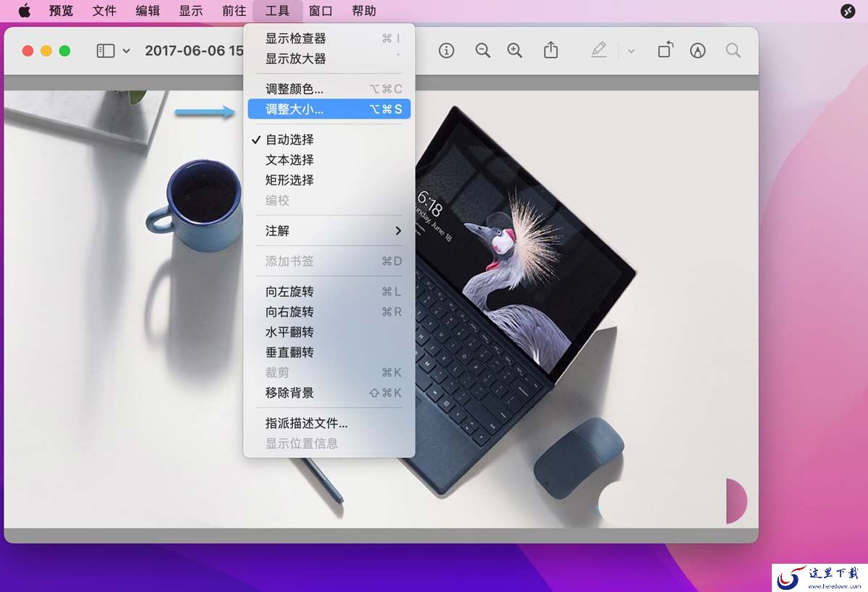Choose 移除背景 from the menu
This screenshot has height=592, width=868.
pos(329,393)
